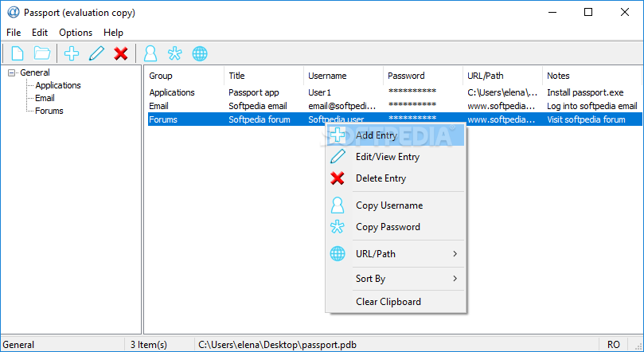This screenshot has width=644, height=352.
Task: Sort by the URL/Path column header
Action: (503, 76)
